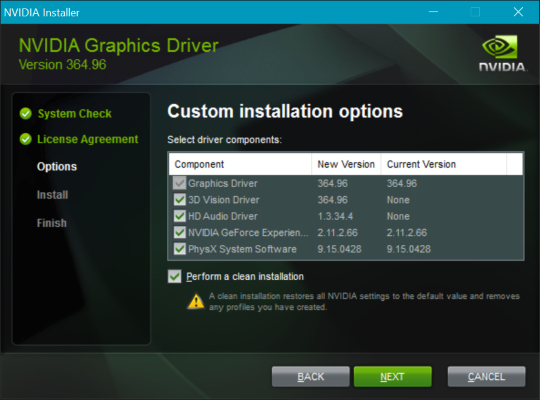Click the Version 364.96 header text

pyautogui.click(x=62, y=65)
